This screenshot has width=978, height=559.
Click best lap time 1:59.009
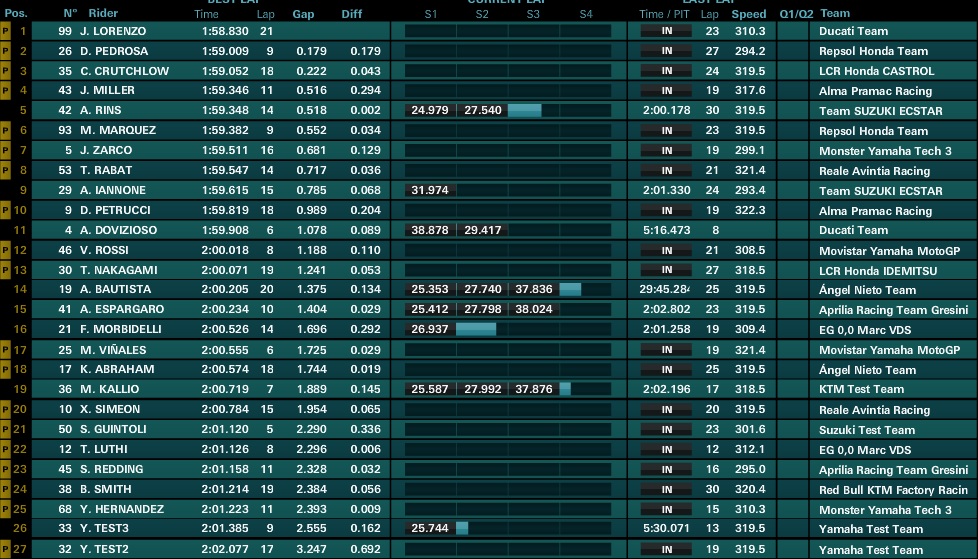225,51
